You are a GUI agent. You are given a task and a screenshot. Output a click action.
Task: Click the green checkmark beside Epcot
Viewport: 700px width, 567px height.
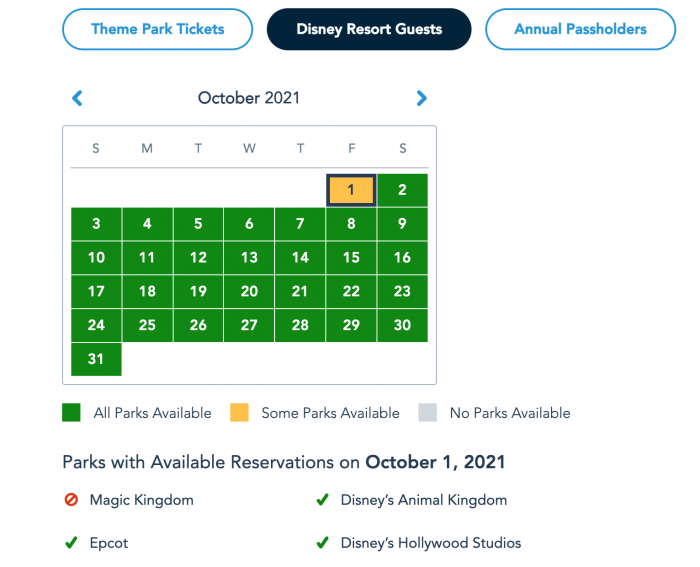(x=71, y=543)
